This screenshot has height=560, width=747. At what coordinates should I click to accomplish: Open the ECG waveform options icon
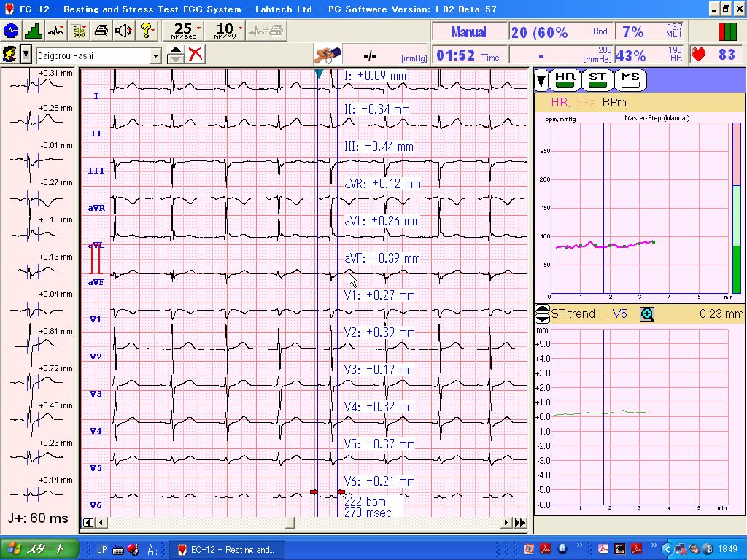[57, 31]
